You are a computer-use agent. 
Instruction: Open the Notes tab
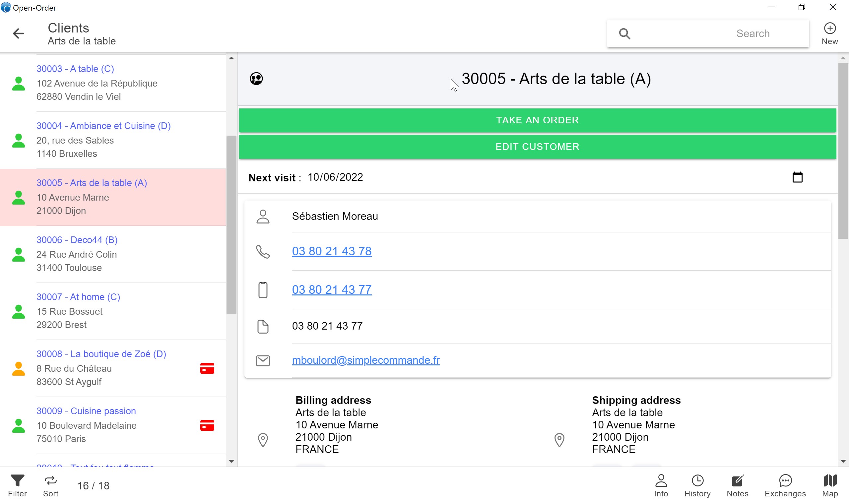737,486
